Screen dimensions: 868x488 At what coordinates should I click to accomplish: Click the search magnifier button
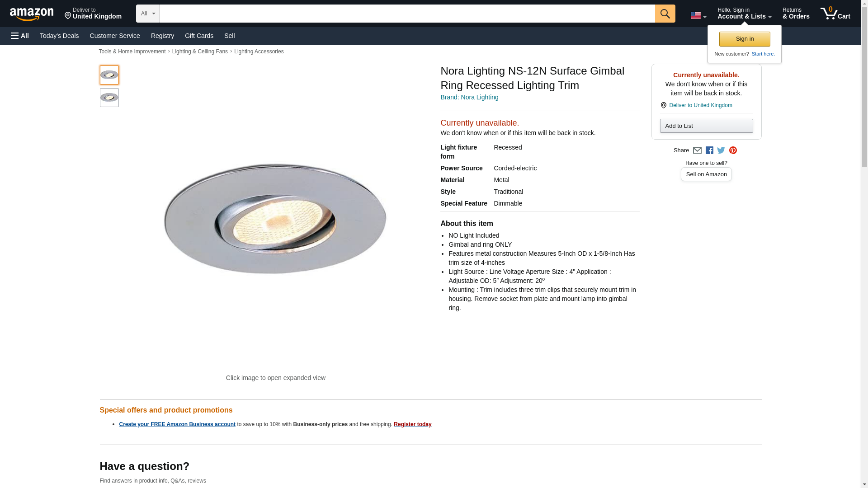pyautogui.click(x=665, y=14)
